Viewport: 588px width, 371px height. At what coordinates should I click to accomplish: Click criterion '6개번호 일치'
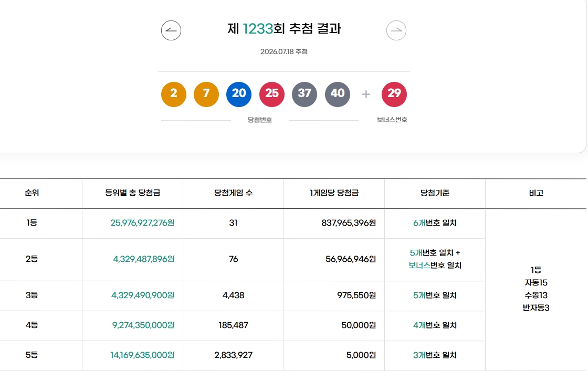(435, 223)
